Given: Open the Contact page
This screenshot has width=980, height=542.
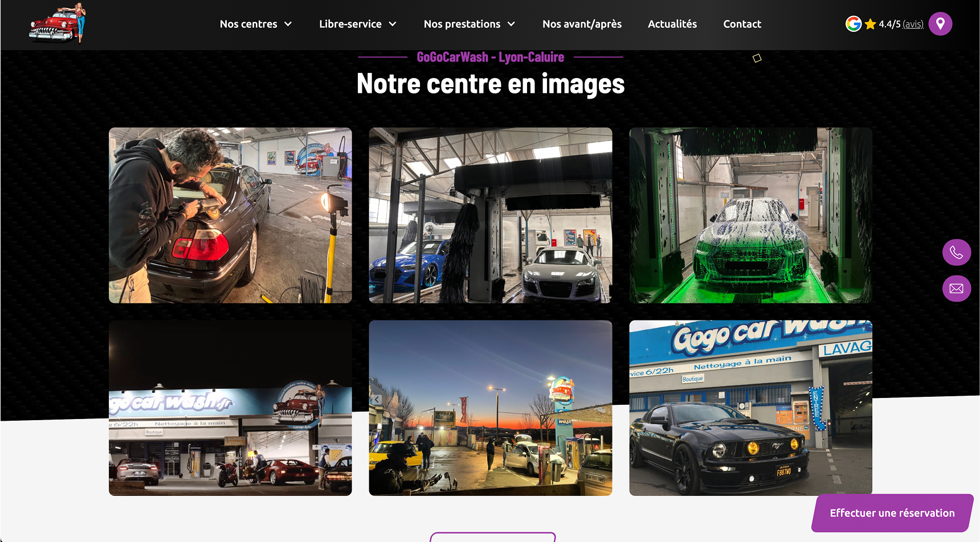Looking at the screenshot, I should pyautogui.click(x=742, y=24).
